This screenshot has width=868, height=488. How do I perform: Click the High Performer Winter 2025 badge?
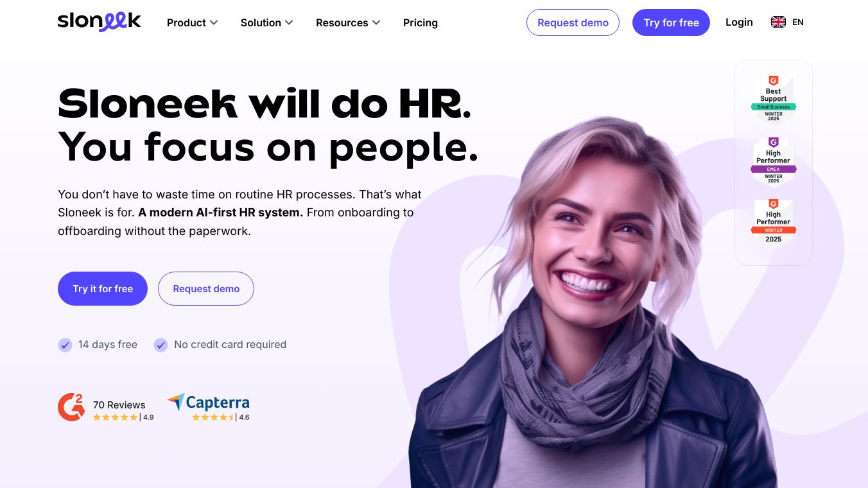pos(774,223)
